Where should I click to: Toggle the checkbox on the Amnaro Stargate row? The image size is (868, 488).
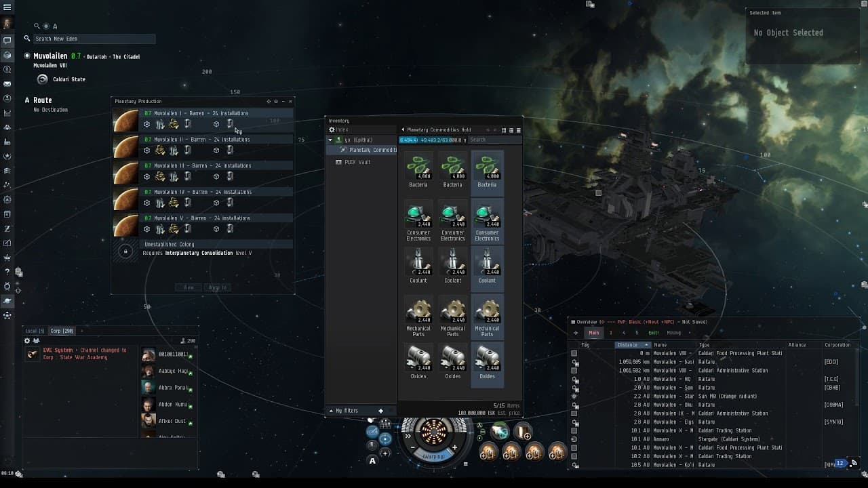[x=574, y=439]
